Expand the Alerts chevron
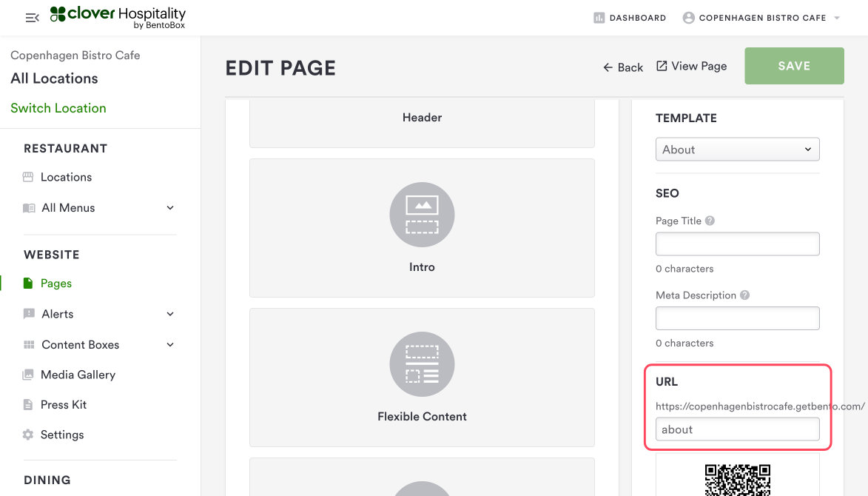Image resolution: width=868 pixels, height=496 pixels. click(x=170, y=314)
